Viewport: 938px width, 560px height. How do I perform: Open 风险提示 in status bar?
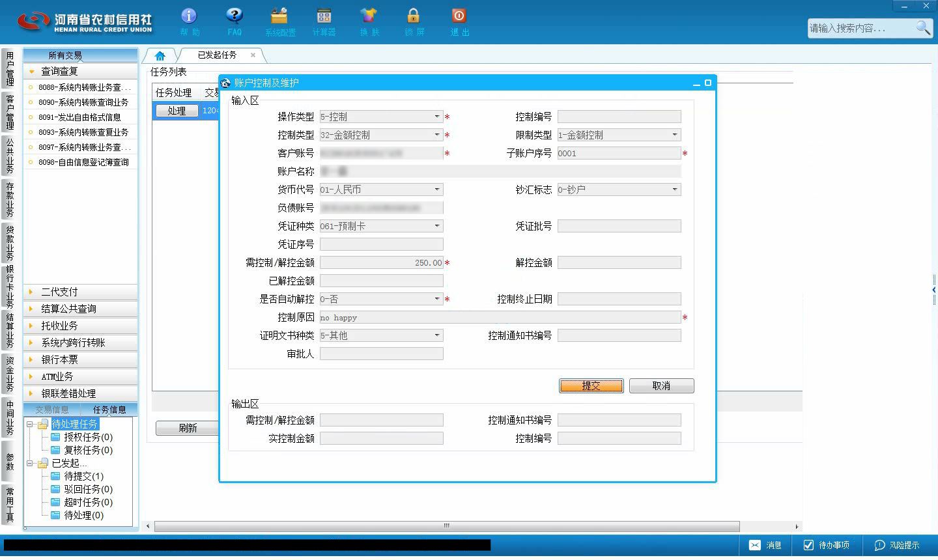(x=897, y=545)
